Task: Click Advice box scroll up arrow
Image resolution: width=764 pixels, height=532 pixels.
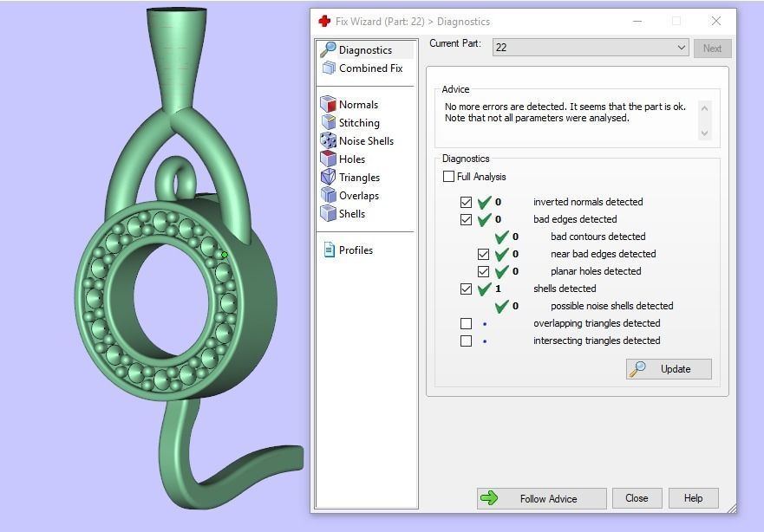Action: point(704,108)
